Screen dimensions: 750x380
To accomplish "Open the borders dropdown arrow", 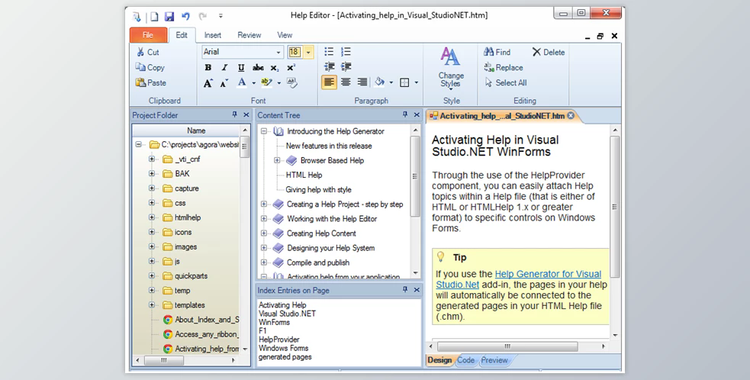I will coord(416,83).
